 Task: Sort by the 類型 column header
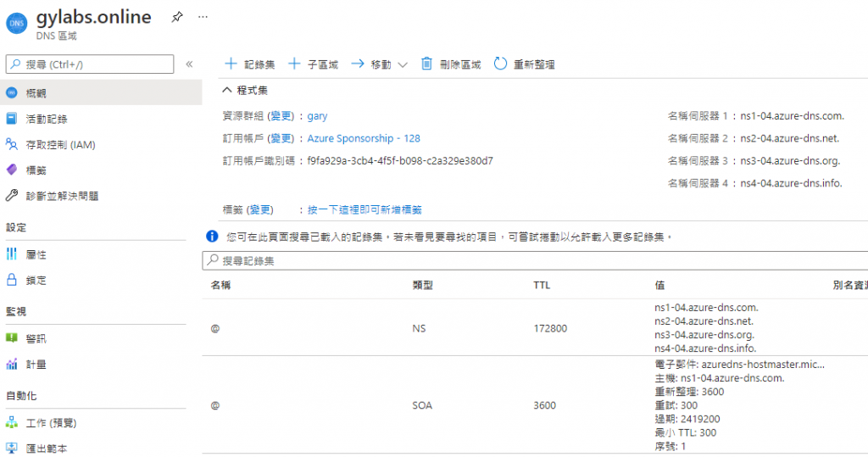(423, 285)
